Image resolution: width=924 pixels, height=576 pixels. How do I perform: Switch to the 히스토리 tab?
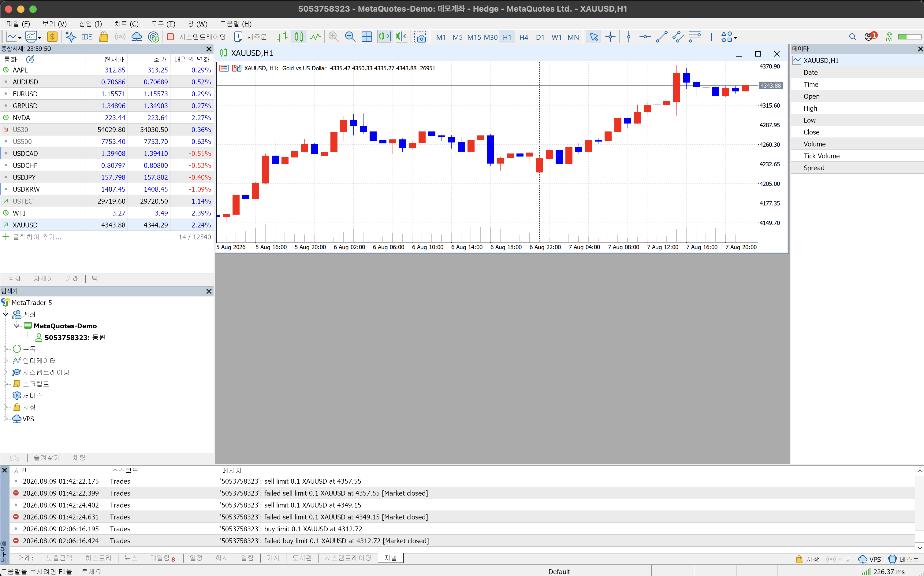(x=98, y=558)
